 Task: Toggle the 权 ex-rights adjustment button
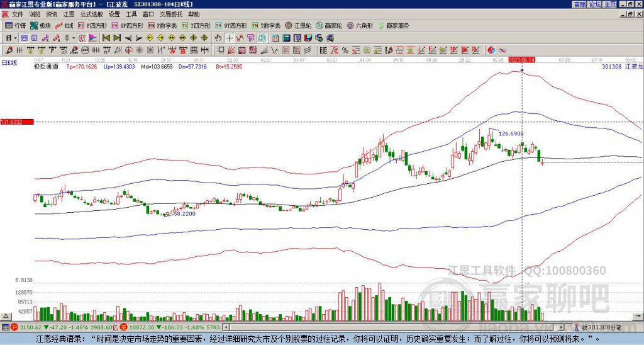tap(82, 38)
